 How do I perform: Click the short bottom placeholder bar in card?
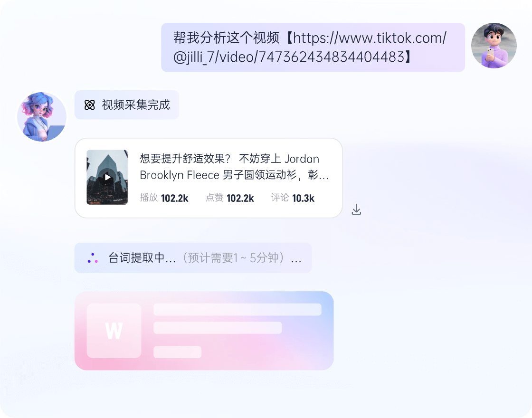(178, 352)
